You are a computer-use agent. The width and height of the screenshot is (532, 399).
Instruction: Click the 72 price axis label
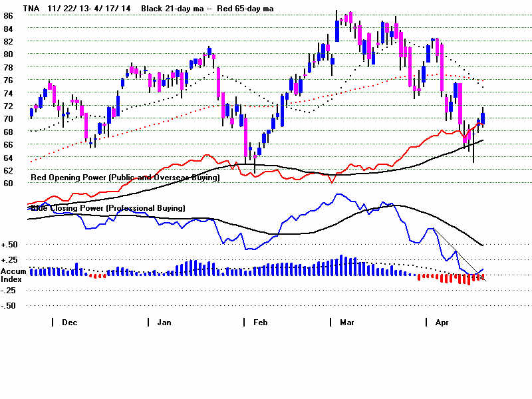pos(8,106)
